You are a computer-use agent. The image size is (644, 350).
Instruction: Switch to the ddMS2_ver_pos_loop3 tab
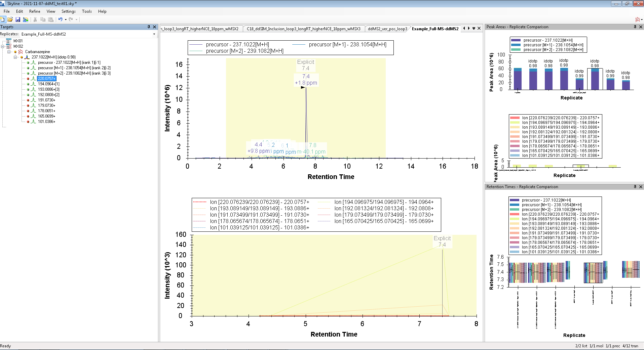point(387,29)
